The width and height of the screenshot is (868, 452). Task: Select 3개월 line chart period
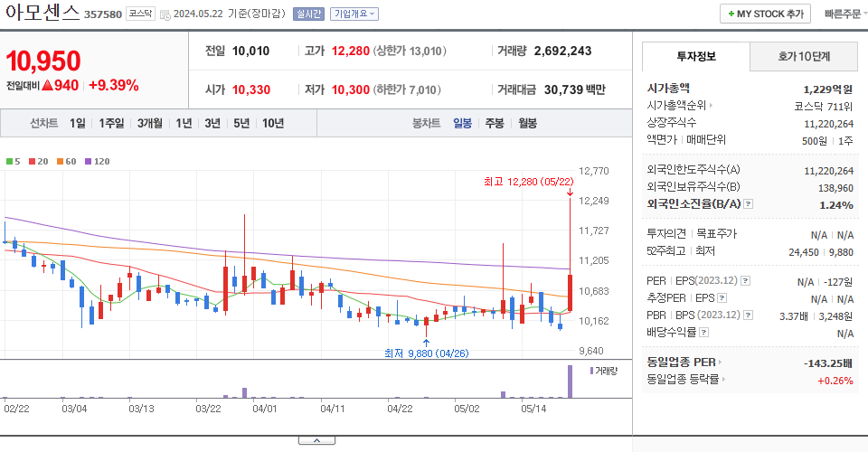coord(150,123)
